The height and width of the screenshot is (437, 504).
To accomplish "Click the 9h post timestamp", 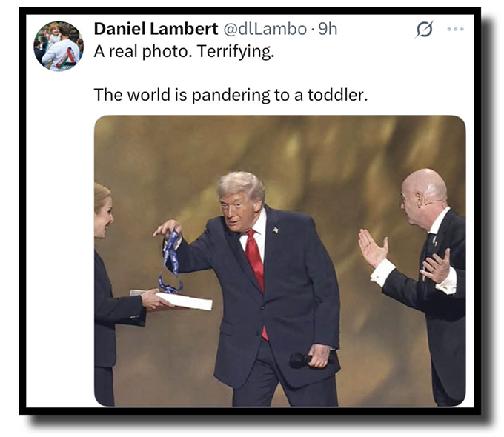I will tap(328, 29).
